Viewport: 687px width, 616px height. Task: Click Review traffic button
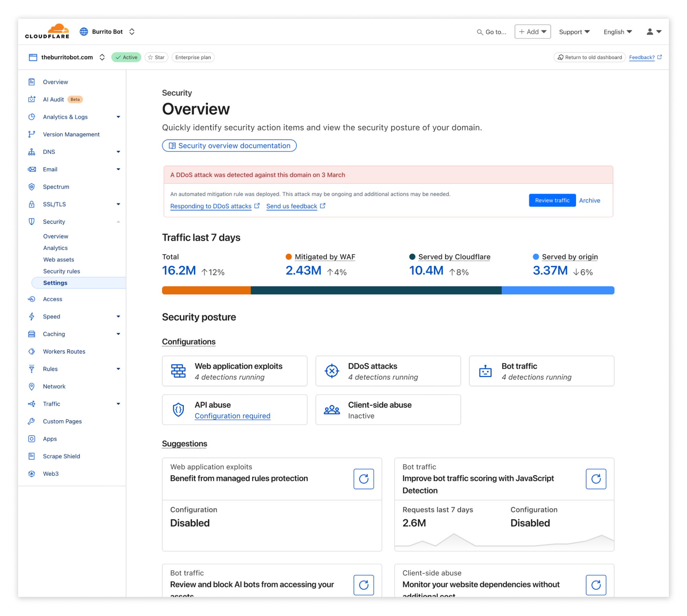coord(553,201)
